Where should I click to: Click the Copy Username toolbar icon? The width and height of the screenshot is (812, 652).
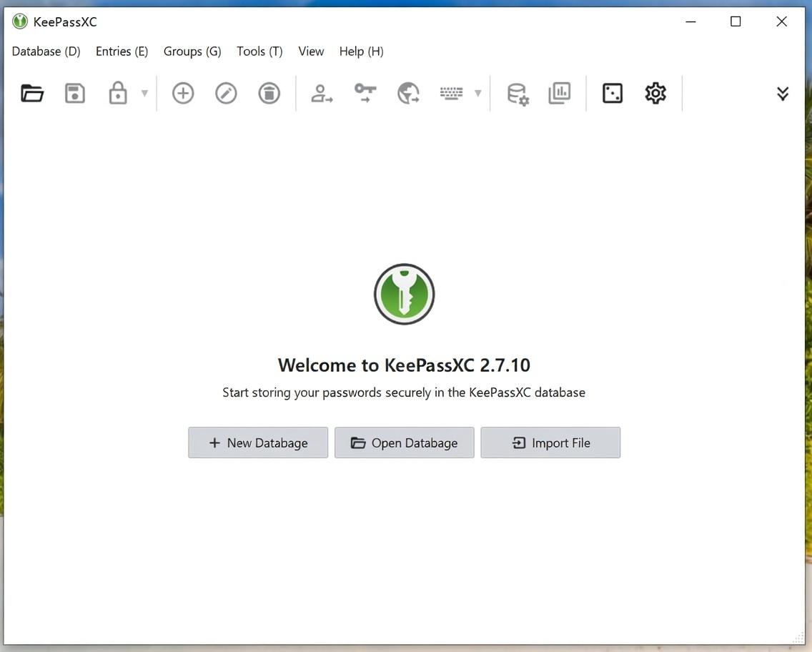(322, 93)
